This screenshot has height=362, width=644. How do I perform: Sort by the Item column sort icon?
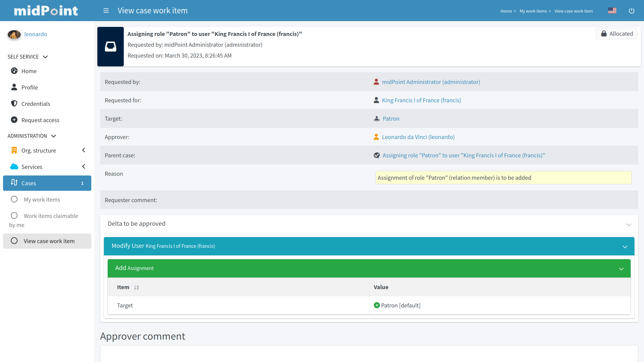(x=136, y=287)
